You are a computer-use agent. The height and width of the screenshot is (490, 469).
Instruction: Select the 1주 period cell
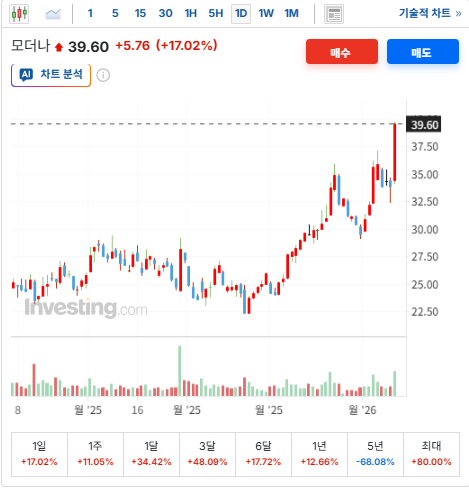[x=95, y=454]
